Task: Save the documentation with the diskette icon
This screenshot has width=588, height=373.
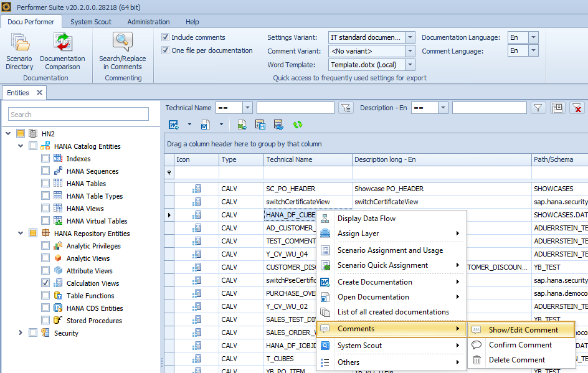Action: pyautogui.click(x=260, y=125)
